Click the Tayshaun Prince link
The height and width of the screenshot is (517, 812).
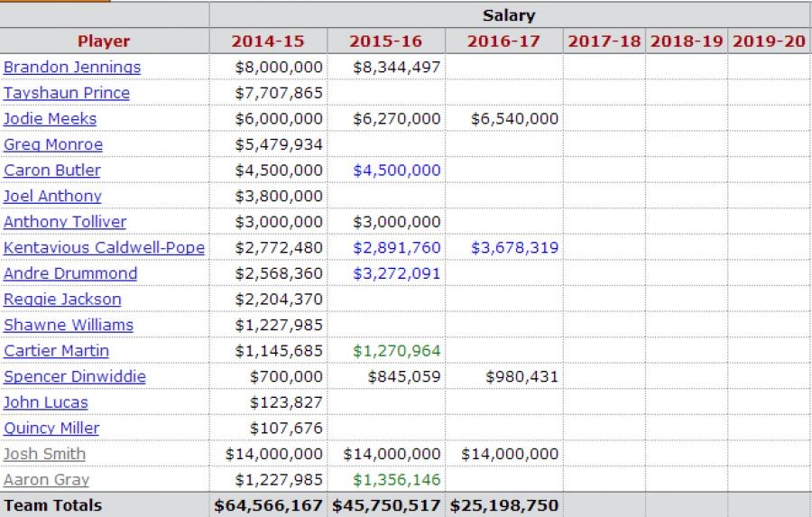pyautogui.click(x=67, y=93)
